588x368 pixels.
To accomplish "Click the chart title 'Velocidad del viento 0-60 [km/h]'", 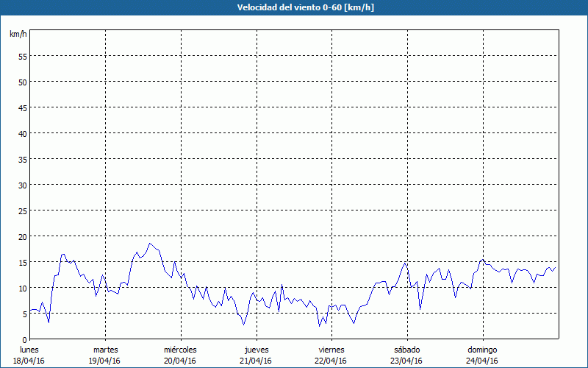I will 294,7.
